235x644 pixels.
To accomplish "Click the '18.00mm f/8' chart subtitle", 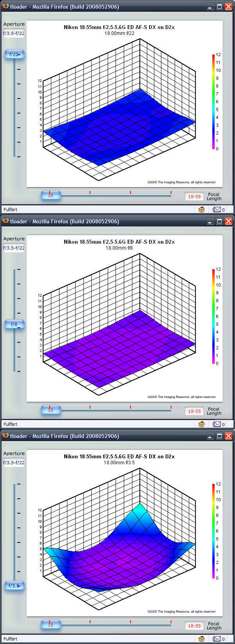I will coord(119,248).
